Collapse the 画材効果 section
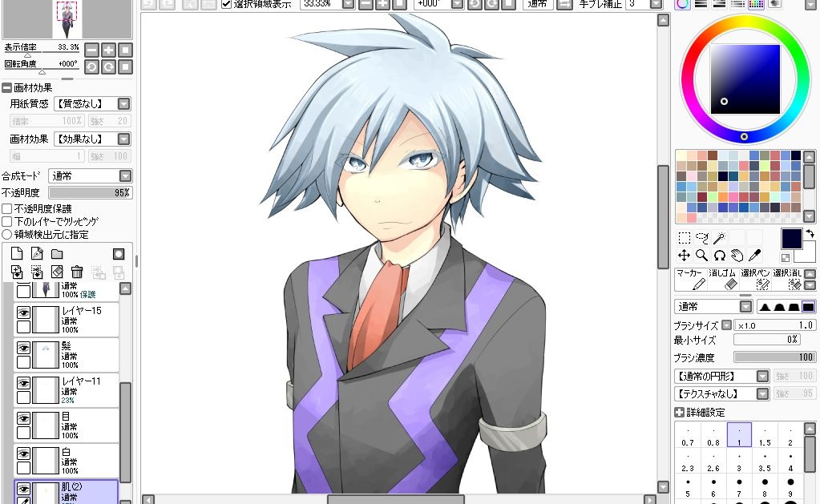This screenshot has height=504, width=820. point(6,88)
